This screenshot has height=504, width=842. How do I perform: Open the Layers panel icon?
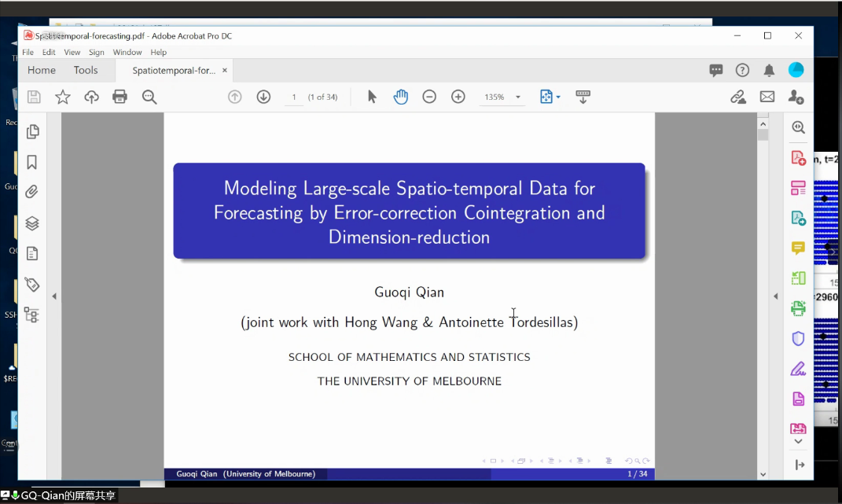coord(32,223)
